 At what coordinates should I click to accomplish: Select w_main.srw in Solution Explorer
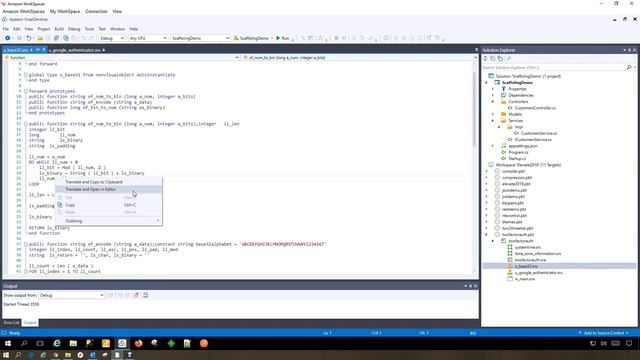point(524,279)
